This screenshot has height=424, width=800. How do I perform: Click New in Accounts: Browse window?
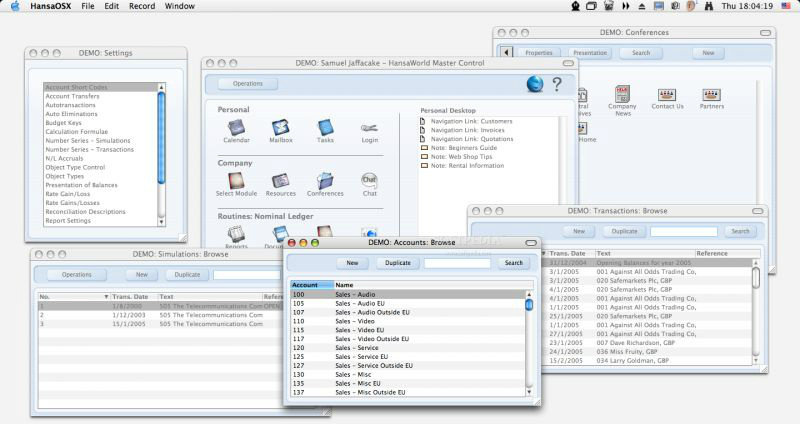pyautogui.click(x=353, y=263)
